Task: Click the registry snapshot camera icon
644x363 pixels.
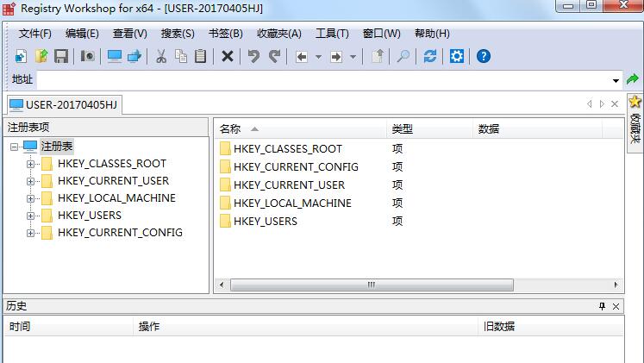Action: [87, 56]
